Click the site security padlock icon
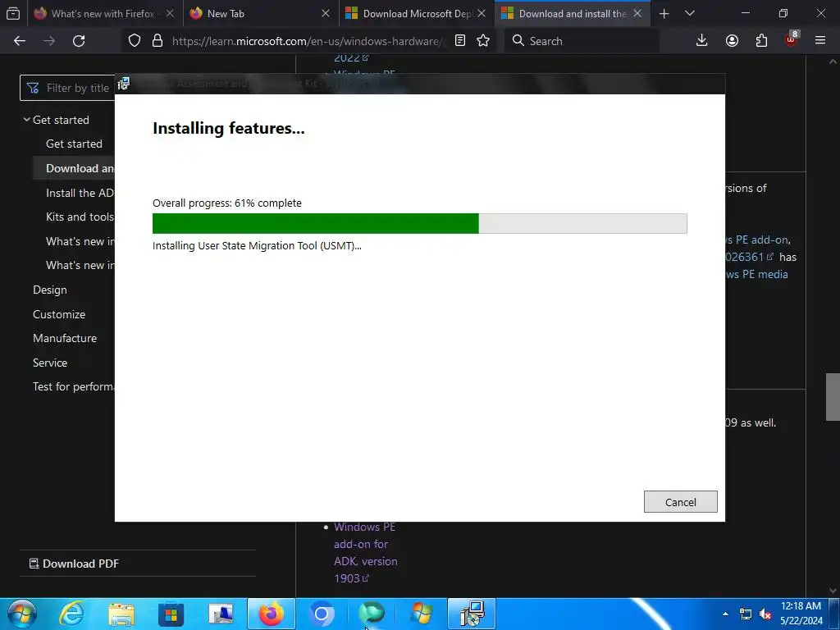Screen dimensions: 840x630 tap(157, 41)
